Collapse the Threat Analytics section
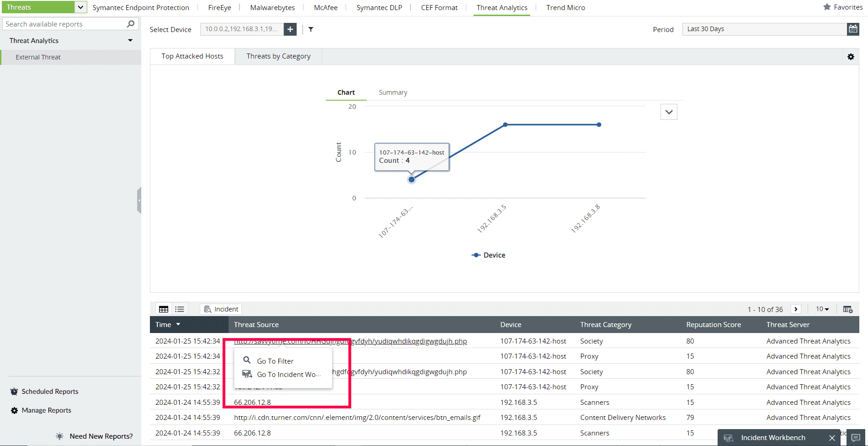868x446 pixels. 130,40
